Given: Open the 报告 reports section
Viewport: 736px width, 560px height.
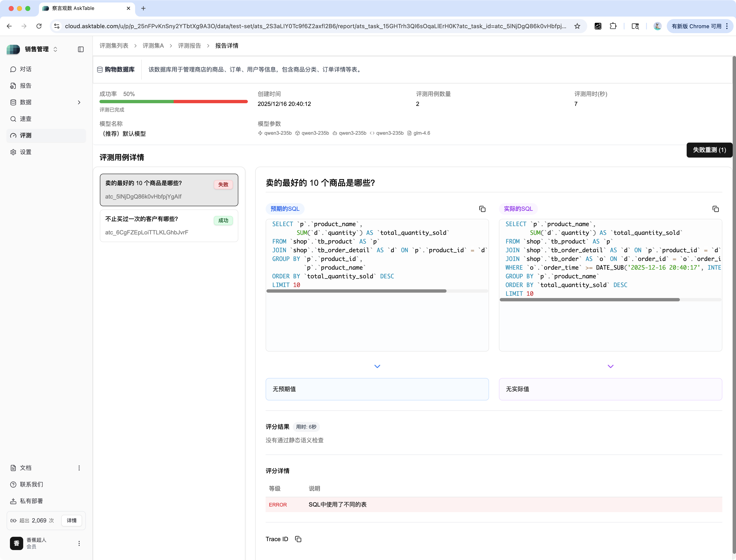Looking at the screenshot, I should [26, 86].
